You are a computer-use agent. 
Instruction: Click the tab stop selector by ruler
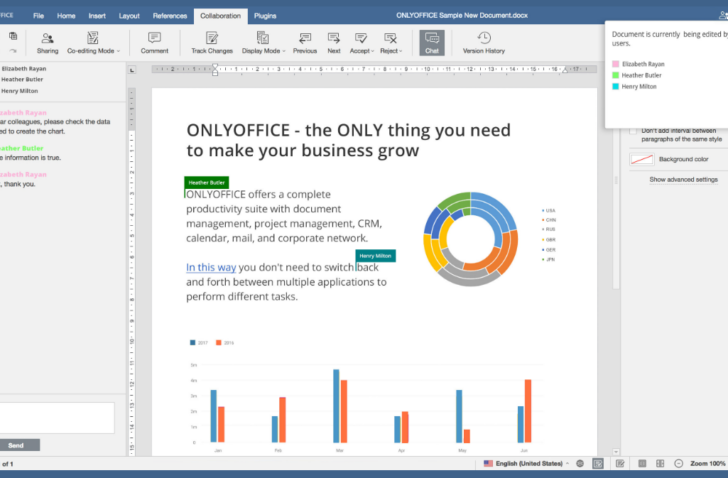pos(132,70)
